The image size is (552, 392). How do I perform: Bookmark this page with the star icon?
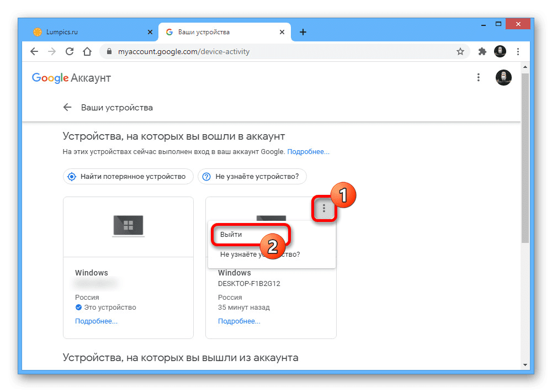(x=460, y=51)
